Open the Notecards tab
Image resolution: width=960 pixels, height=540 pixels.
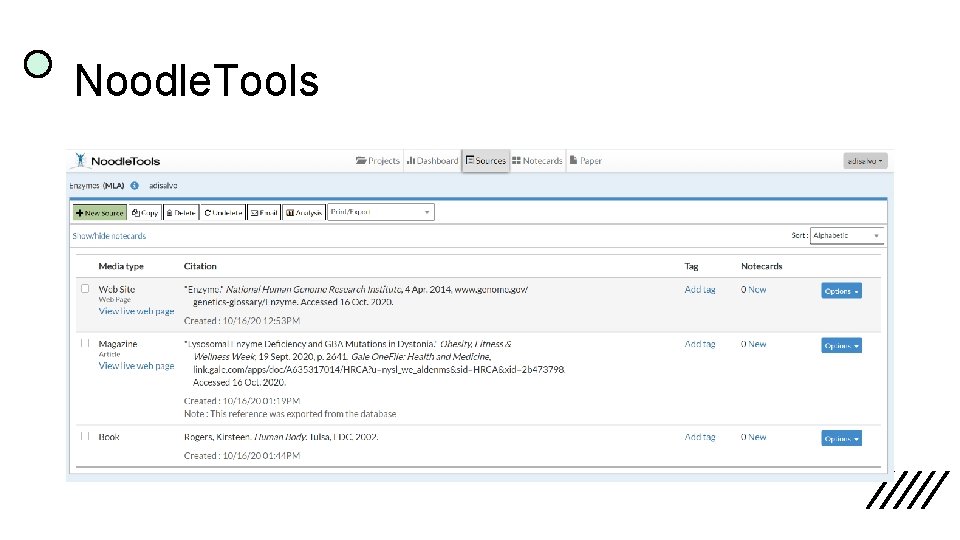537,160
